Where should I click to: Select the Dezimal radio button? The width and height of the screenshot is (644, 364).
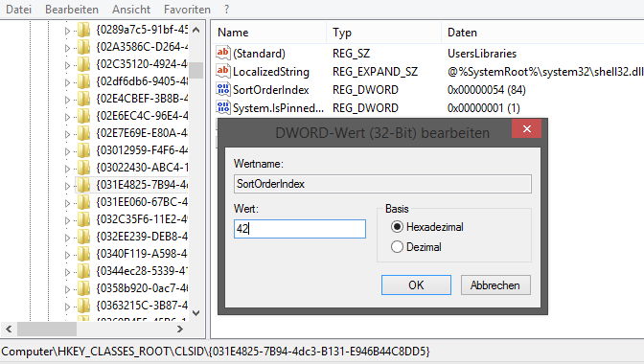397,247
